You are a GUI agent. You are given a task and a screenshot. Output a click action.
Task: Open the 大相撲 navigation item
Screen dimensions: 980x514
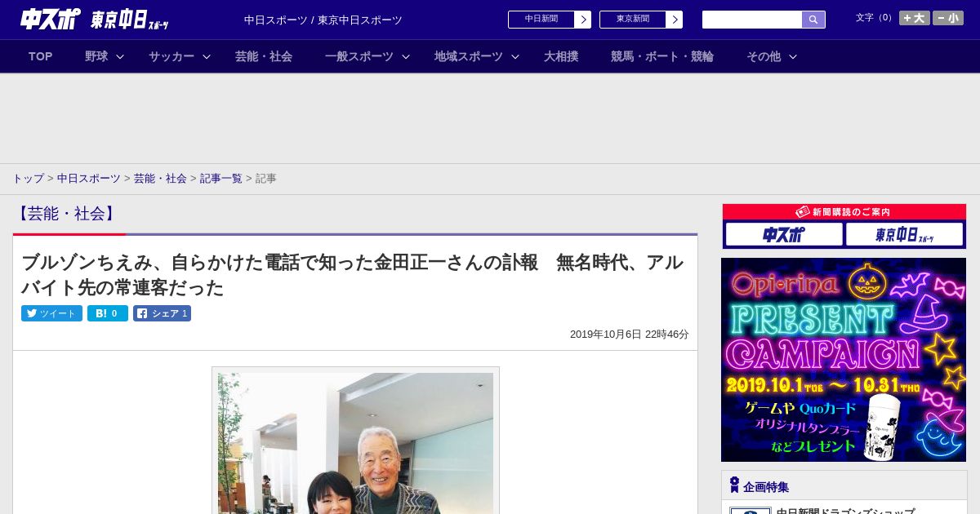tap(561, 56)
